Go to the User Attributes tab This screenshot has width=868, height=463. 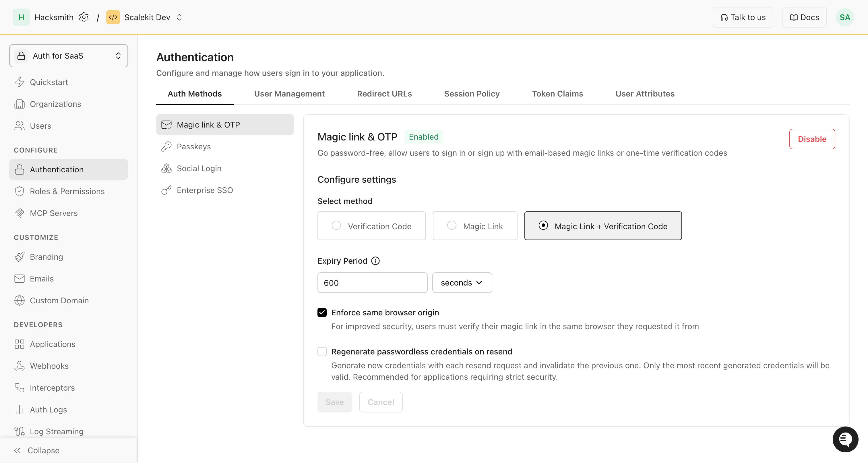click(x=645, y=94)
